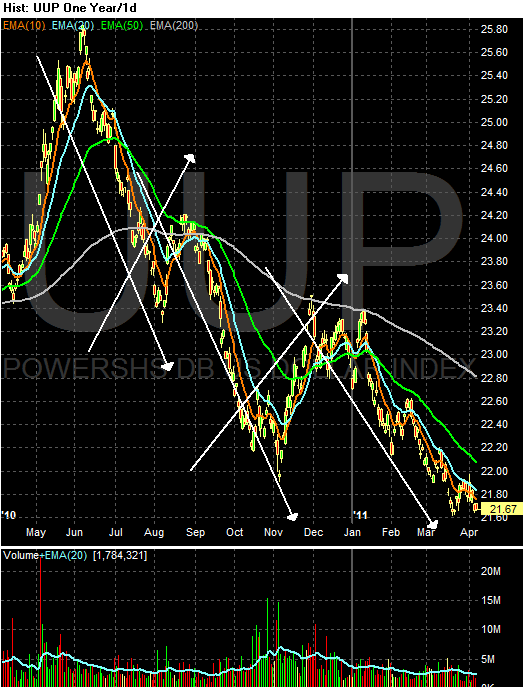Viewport: 524px width, 690px height.
Task: Click the Jun label on date axis
Action: (74, 532)
